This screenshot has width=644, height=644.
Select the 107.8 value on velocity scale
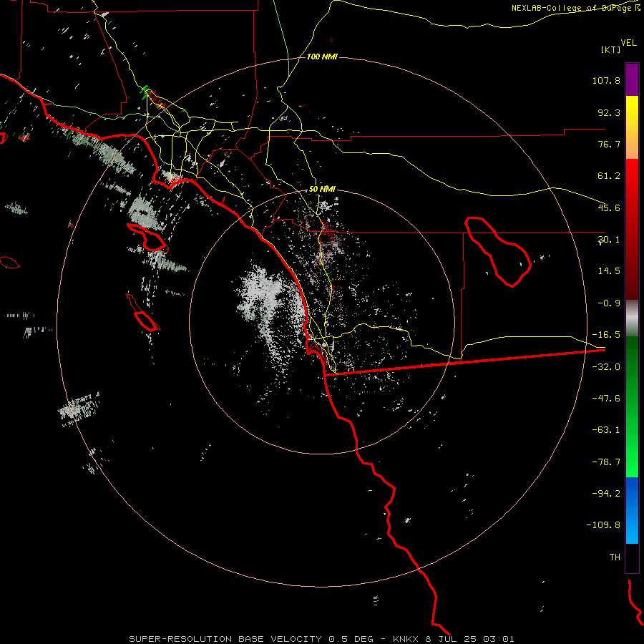(x=606, y=80)
